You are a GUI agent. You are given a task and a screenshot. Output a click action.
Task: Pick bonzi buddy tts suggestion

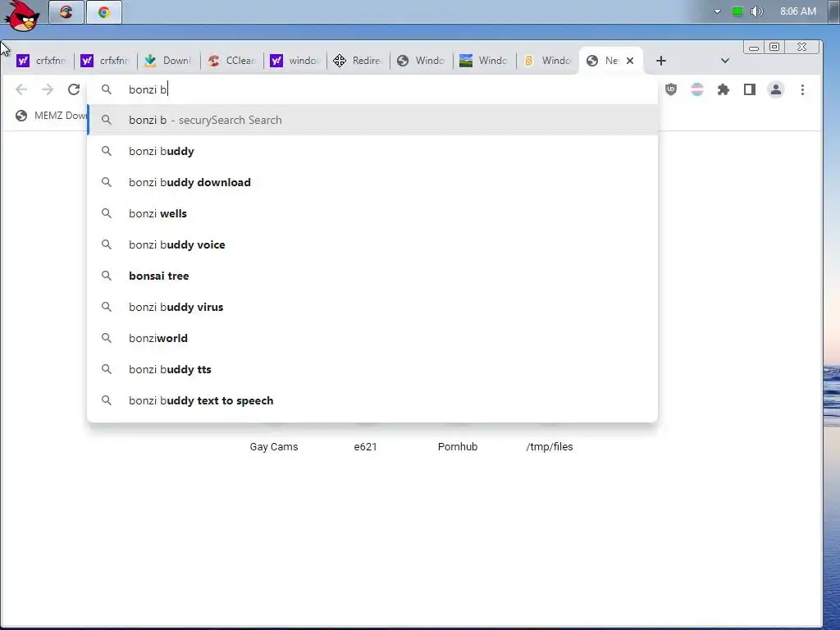(x=372, y=369)
